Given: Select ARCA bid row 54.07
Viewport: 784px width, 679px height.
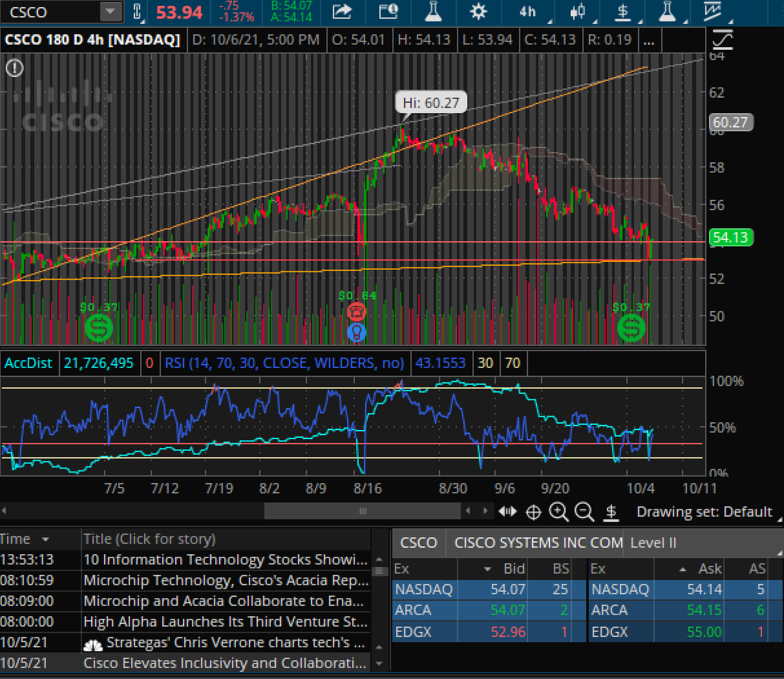Looking at the screenshot, I should 488,610.
